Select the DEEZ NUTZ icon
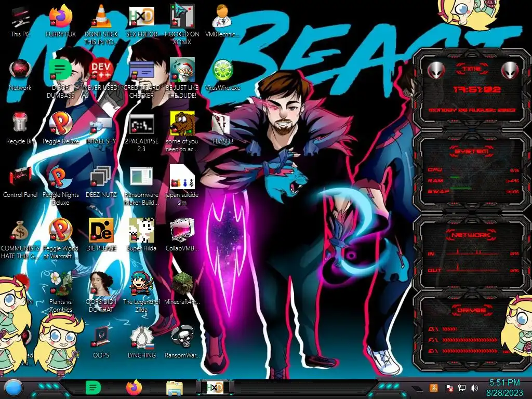532x399 pixels. 101,177
